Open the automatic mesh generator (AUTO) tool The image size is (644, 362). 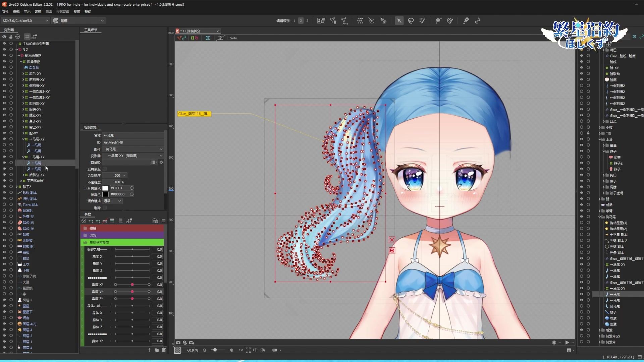(344, 21)
